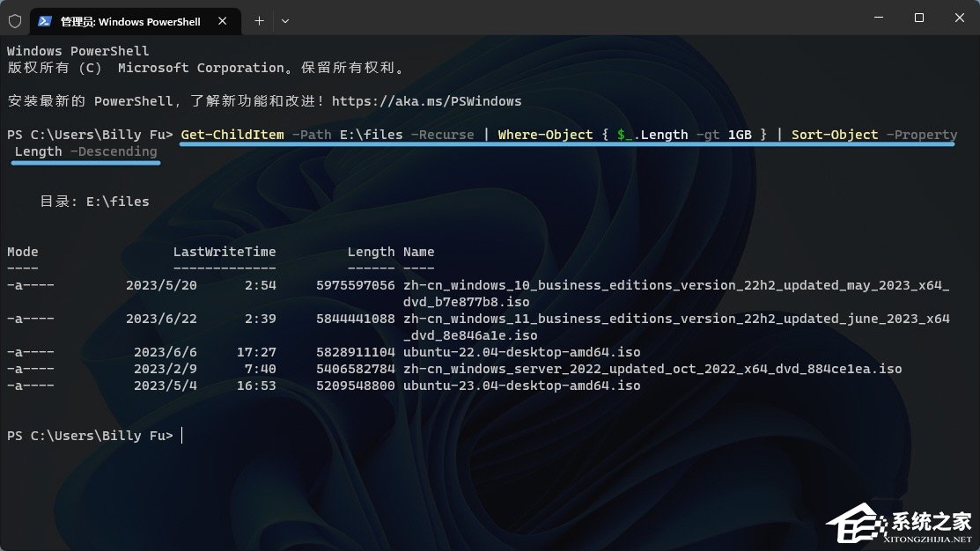Click the Microsoft Corporation copyright line

pos(205,68)
